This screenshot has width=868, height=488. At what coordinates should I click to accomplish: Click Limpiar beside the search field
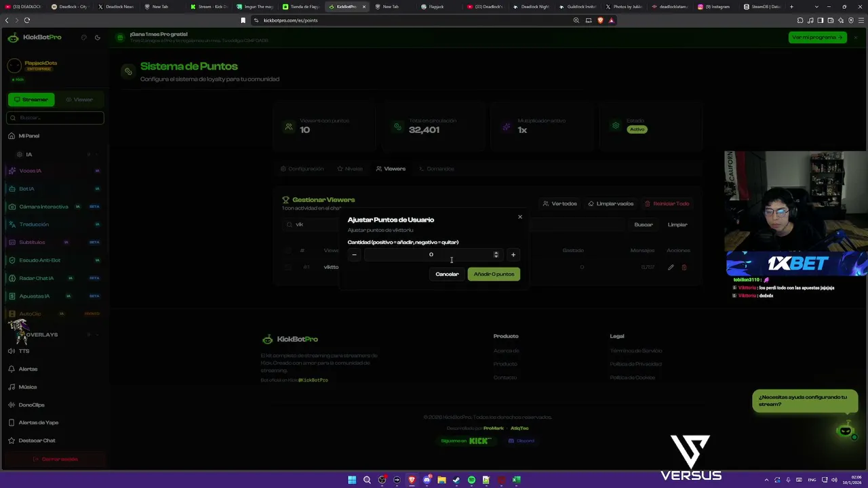pyautogui.click(x=677, y=224)
